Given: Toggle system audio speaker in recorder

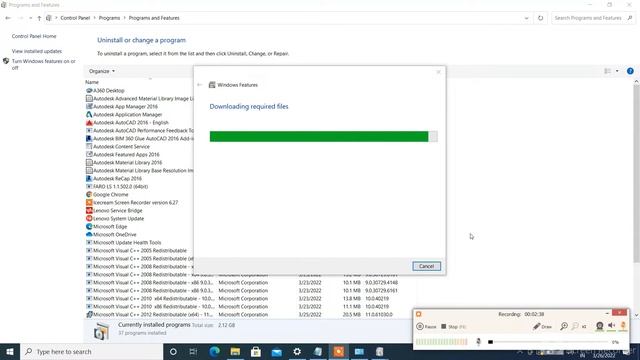Looking at the screenshot, I should [611, 325].
